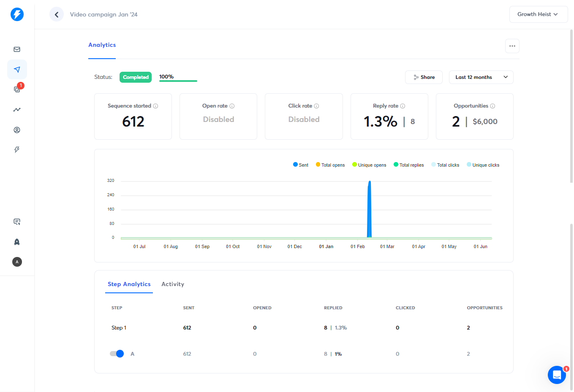Click the lightning bolt sidebar icon
This screenshot has width=574, height=392.
(17, 150)
